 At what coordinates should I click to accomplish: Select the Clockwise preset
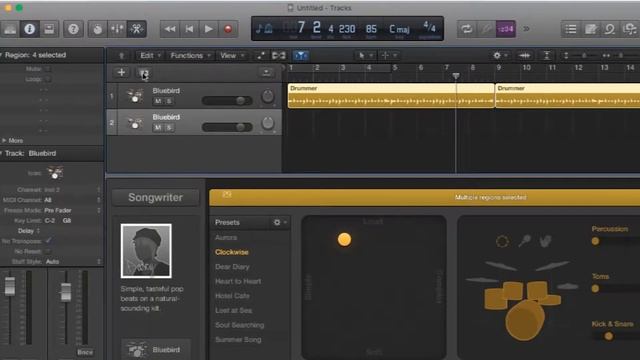[x=232, y=252]
